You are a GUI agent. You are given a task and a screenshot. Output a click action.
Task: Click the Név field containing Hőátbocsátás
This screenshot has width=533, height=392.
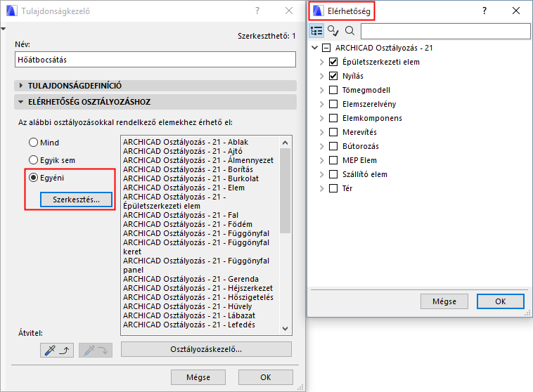[x=155, y=60]
